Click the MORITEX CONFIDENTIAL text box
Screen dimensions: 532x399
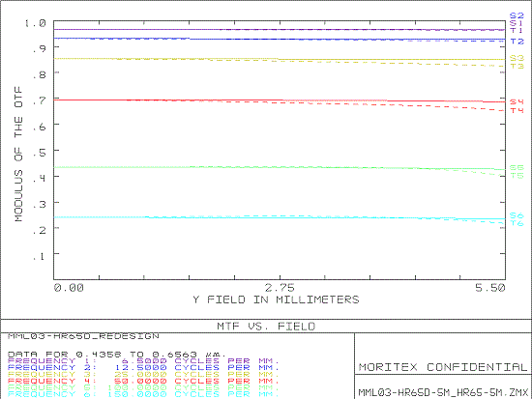click(443, 367)
